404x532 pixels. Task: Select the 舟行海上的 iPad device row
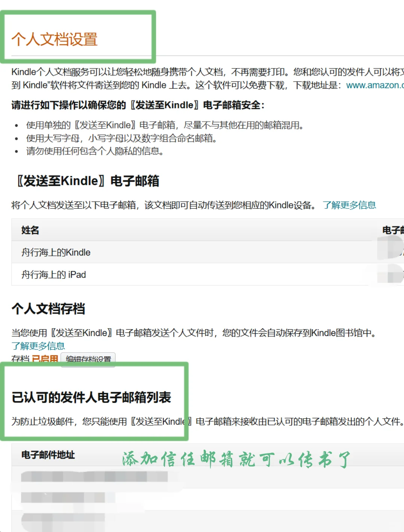pos(208,275)
